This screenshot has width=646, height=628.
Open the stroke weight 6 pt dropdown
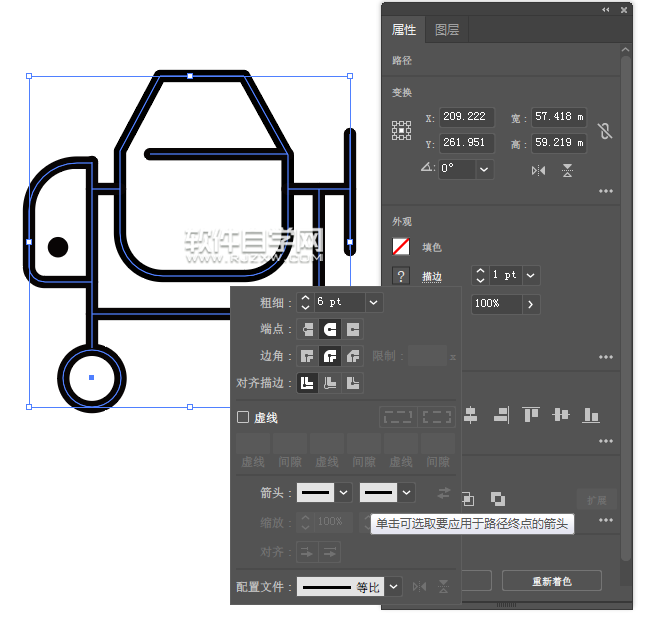coord(373,302)
